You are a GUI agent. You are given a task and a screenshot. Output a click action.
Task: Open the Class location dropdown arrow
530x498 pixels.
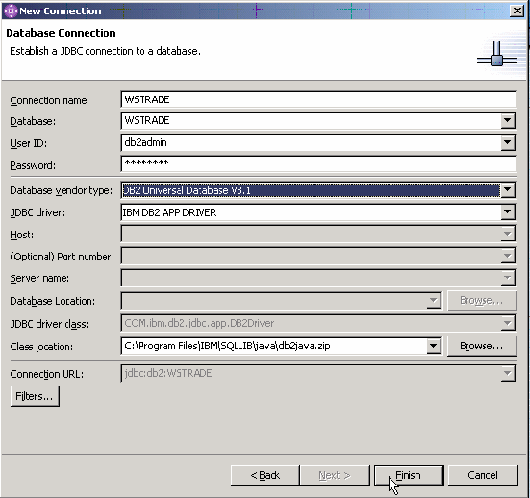point(433,346)
